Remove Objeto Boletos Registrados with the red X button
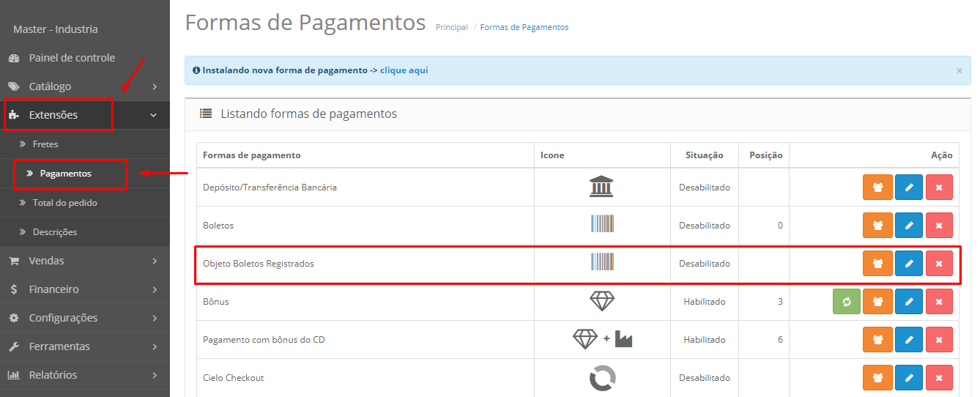This screenshot has height=397, width=980. pos(939,264)
